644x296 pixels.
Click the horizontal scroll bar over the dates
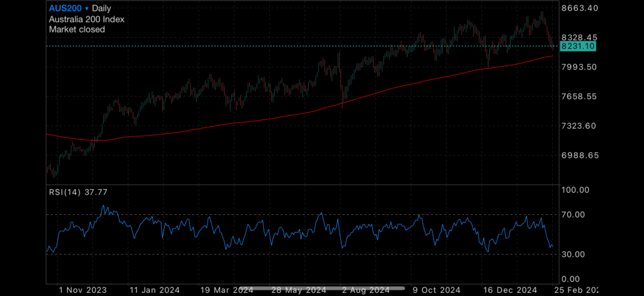tap(323, 289)
